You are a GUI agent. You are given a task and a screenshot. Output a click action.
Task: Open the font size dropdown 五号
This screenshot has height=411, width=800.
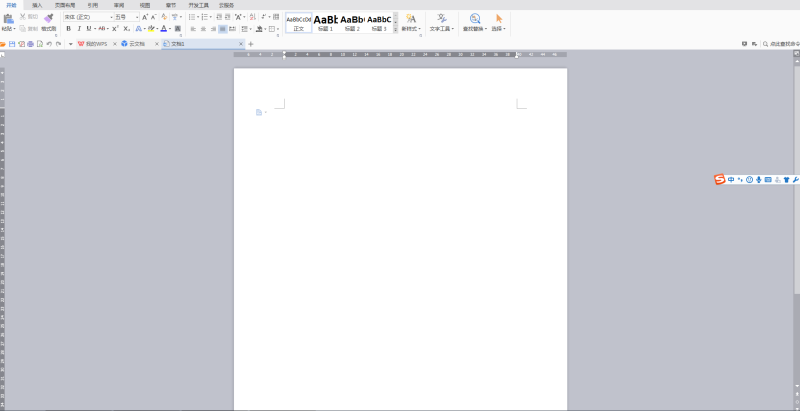(125, 17)
